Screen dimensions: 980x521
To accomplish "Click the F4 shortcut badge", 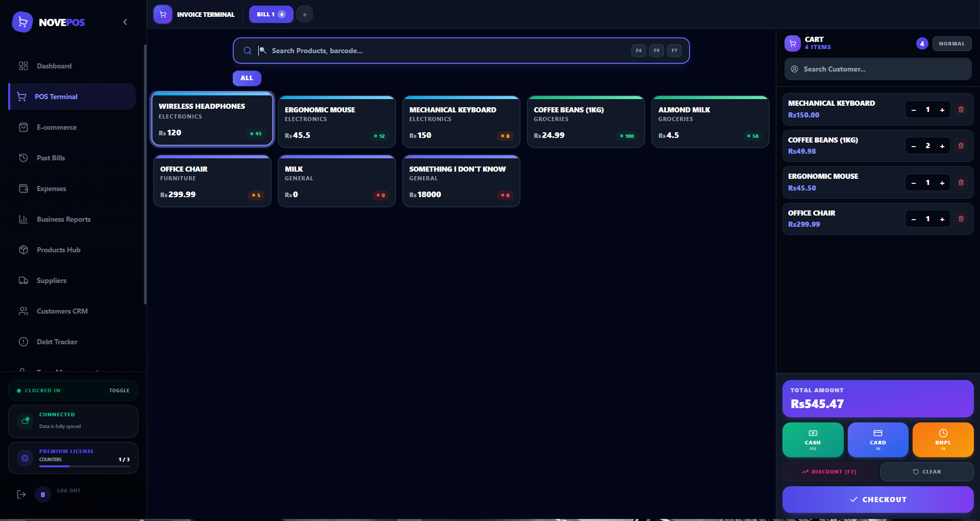I will (x=639, y=51).
